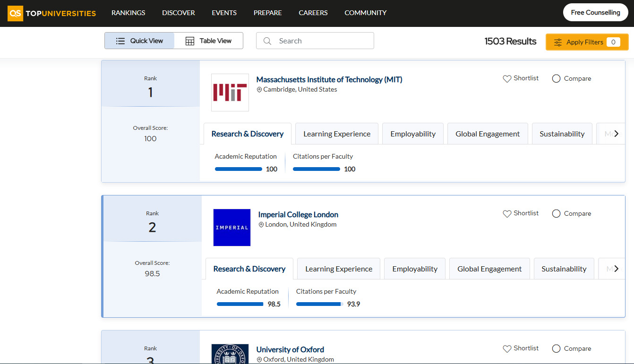Viewport: 634px width, 364px height.
Task: Shortlist Imperial via Shortlist label
Action: pyautogui.click(x=526, y=213)
